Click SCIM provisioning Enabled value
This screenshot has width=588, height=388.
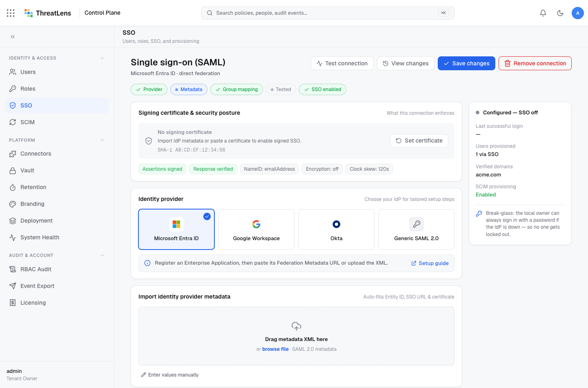[486, 195]
